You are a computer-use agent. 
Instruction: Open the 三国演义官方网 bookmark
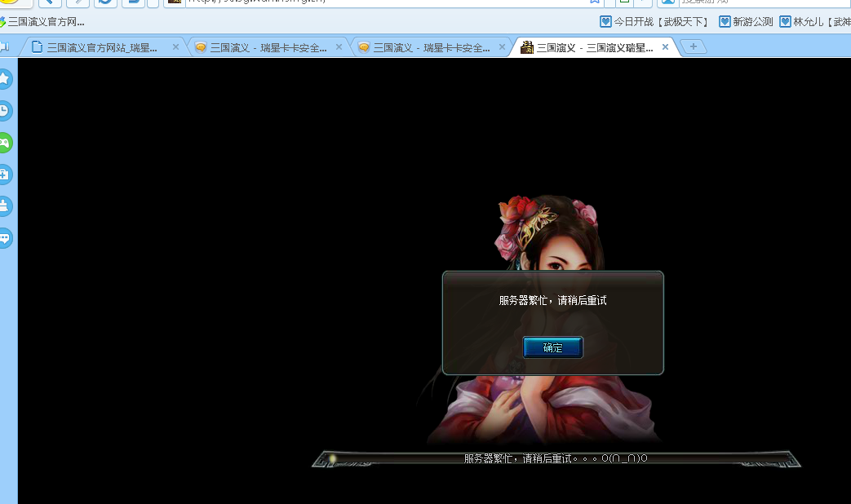tap(42, 22)
